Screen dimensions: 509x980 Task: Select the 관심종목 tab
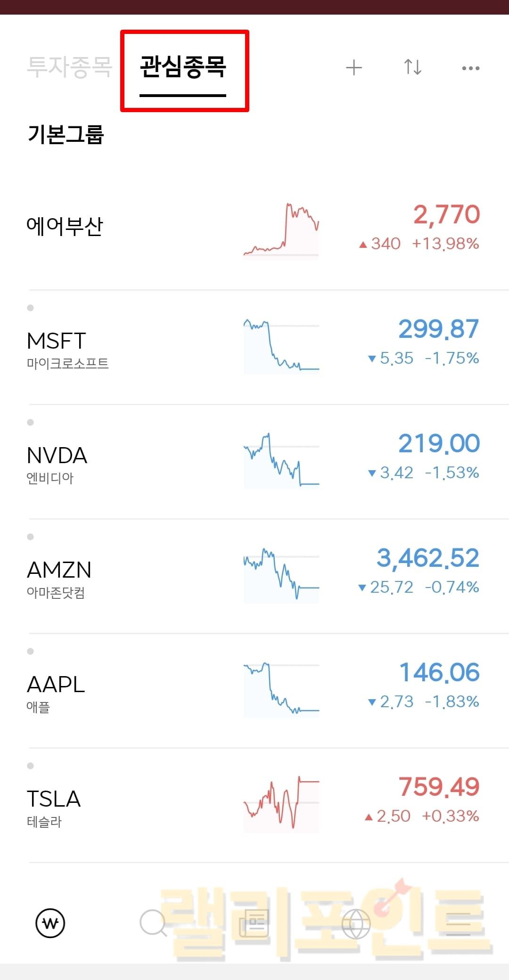pyautogui.click(x=183, y=67)
